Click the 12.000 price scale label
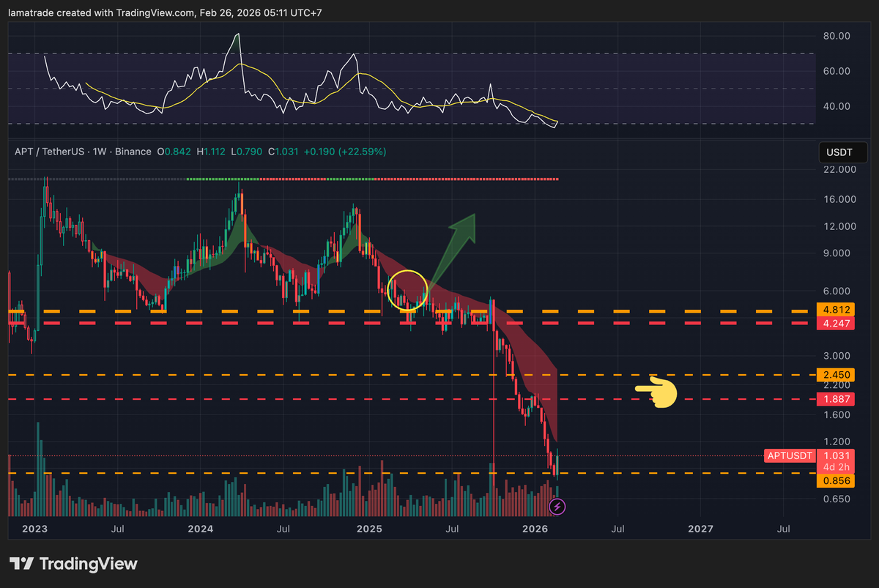 click(x=839, y=227)
